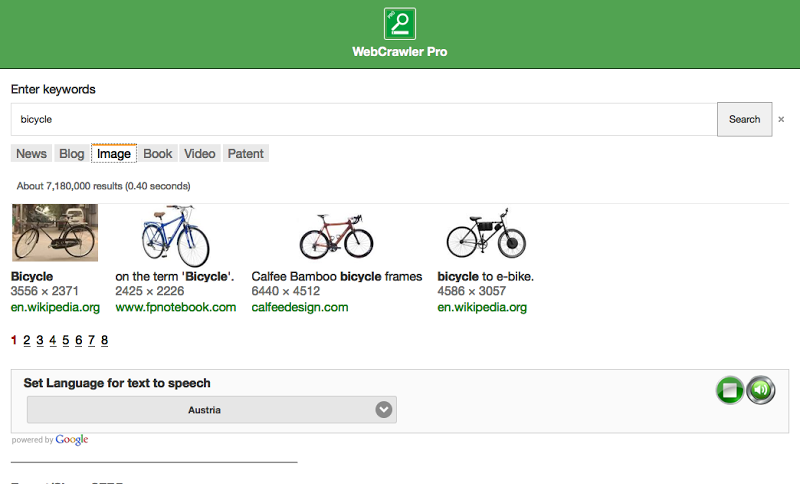Open the calfeedesign.com link
This screenshot has width=800, height=484.
[300, 307]
